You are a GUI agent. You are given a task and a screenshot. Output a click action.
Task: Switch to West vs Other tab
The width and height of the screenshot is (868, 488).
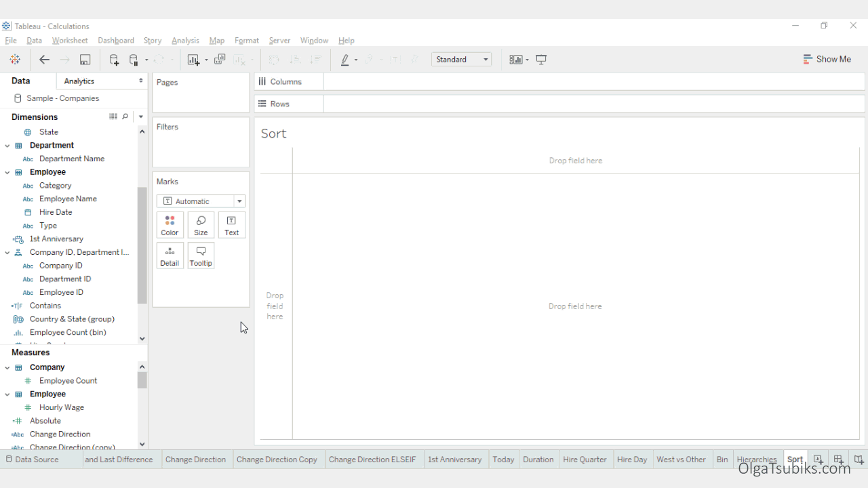(x=682, y=460)
